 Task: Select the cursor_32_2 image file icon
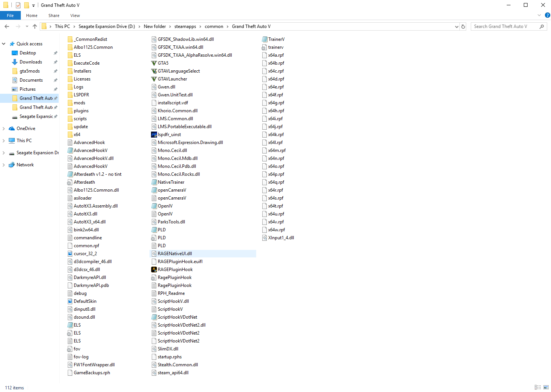70,254
